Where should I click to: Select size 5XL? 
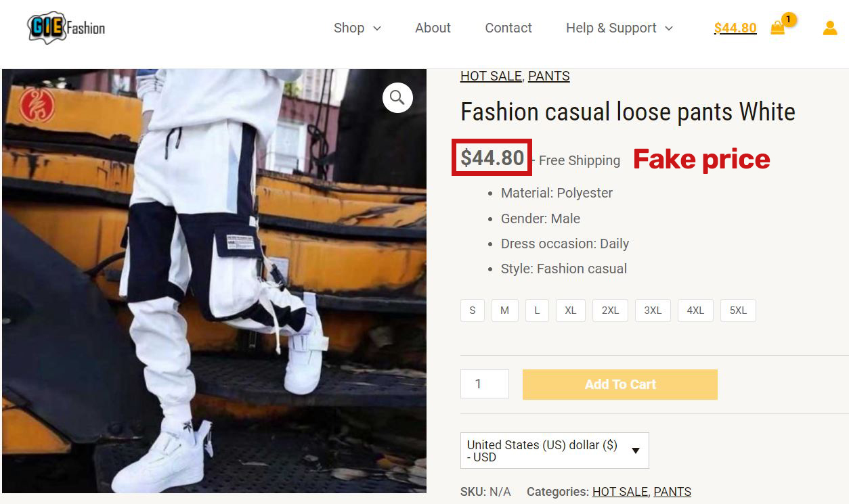point(737,310)
